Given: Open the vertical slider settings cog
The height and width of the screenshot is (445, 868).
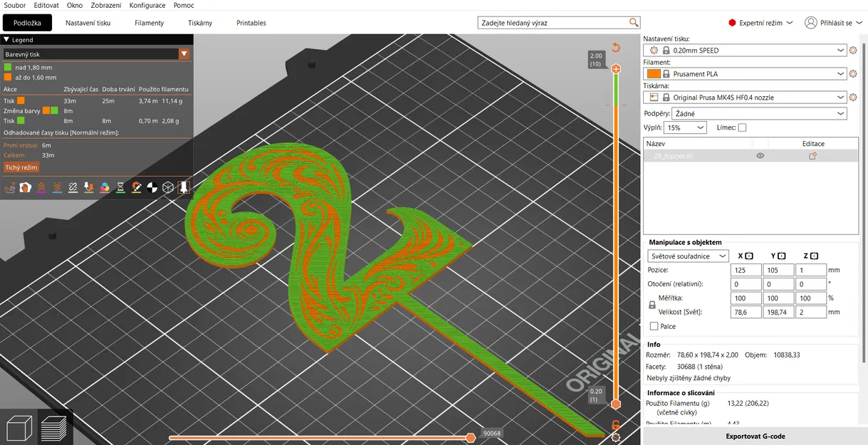Looking at the screenshot, I should (x=616, y=437).
